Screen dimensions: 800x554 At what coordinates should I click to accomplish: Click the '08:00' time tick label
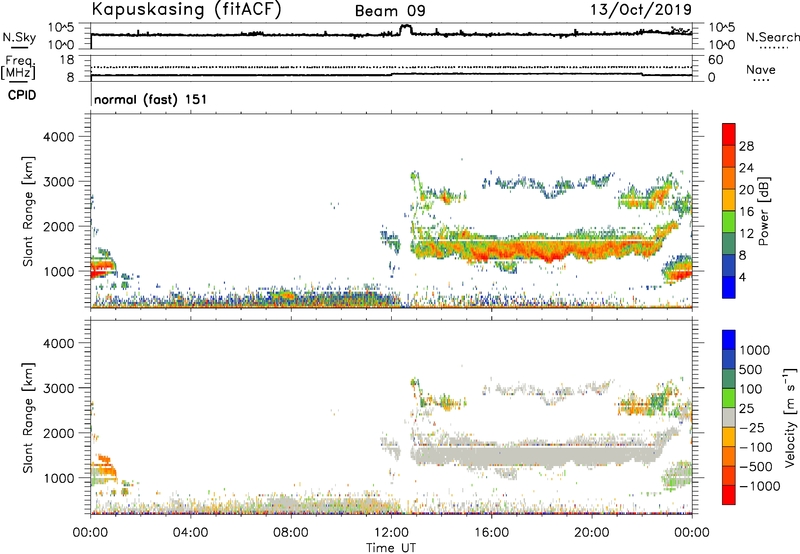tap(291, 533)
